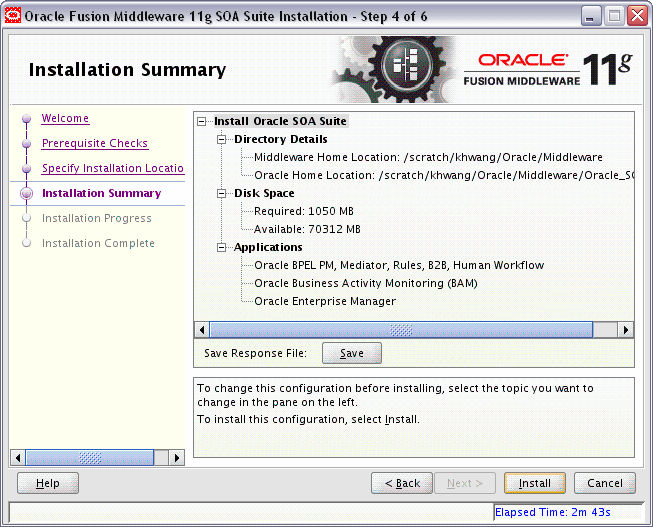Click the Installation Progress step bullet icon
Image resolution: width=653 pixels, height=527 pixels.
point(27,218)
